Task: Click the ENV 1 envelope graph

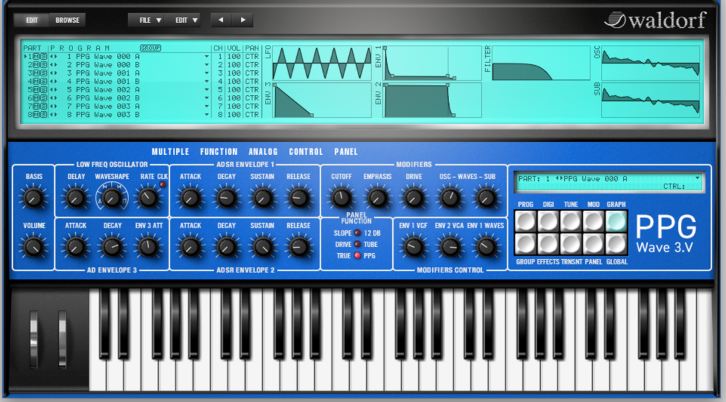Action: click(x=433, y=63)
